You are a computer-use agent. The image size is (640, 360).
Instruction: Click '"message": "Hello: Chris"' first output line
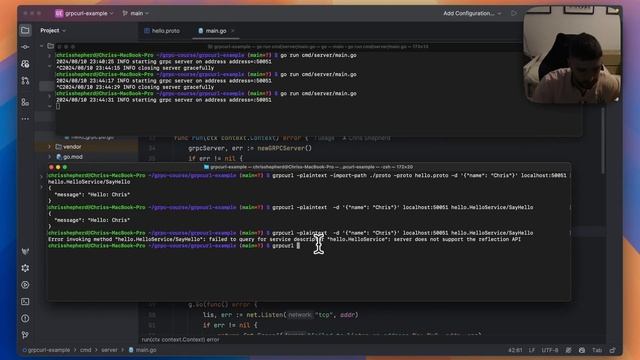pyautogui.click(x=92, y=195)
